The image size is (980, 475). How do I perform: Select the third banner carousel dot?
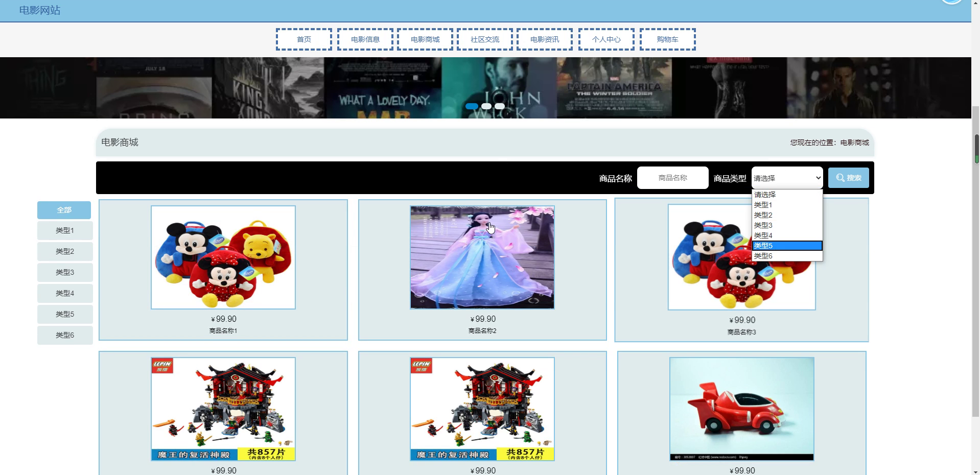click(x=500, y=106)
